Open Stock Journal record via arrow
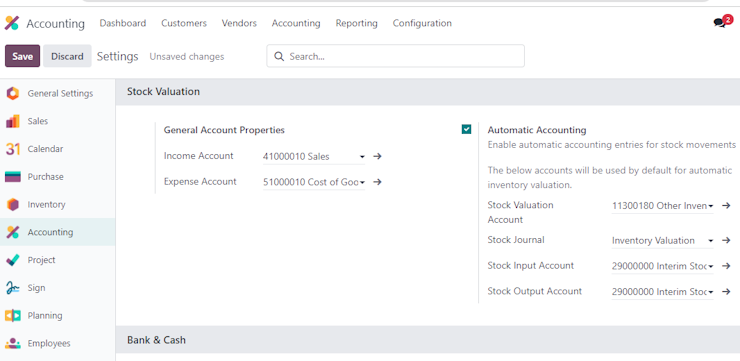740x361 pixels. click(726, 241)
